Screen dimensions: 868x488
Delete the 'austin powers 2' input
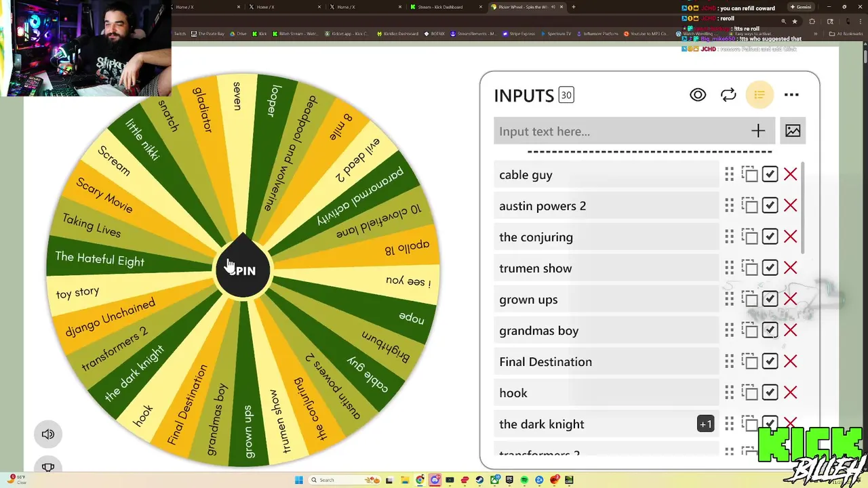click(x=790, y=205)
